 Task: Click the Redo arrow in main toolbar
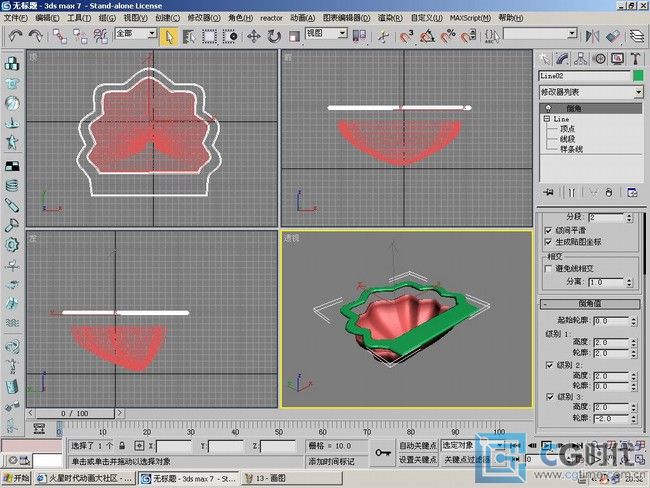(36, 36)
